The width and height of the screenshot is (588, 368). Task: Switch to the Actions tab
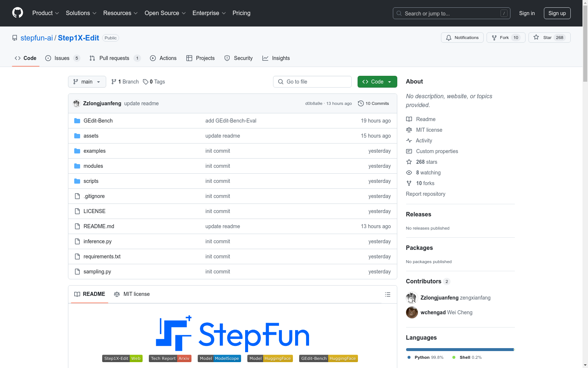pyautogui.click(x=163, y=58)
